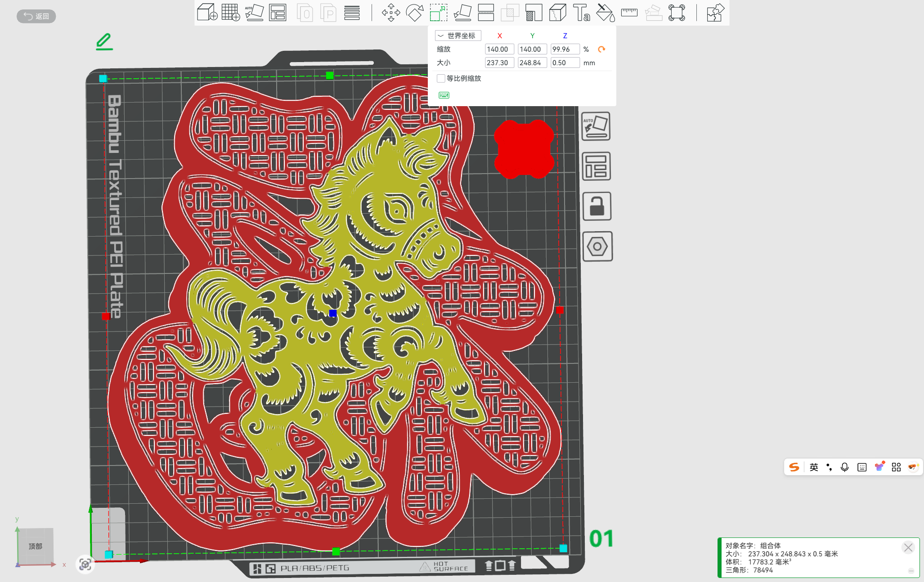
Task: Toggle the Assembly view icon
Action: coord(677,13)
